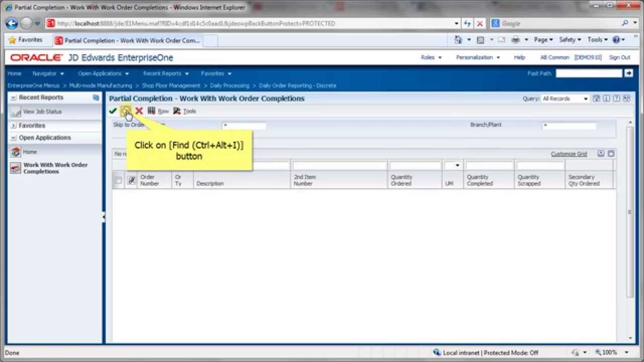644x362 pixels.
Task: Click the last icon in form header
Action: coord(627,99)
